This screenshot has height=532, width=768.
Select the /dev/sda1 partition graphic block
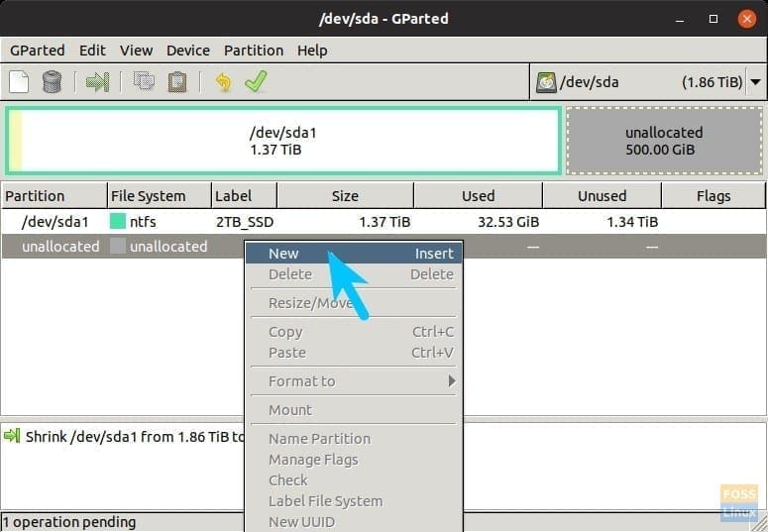(x=283, y=141)
